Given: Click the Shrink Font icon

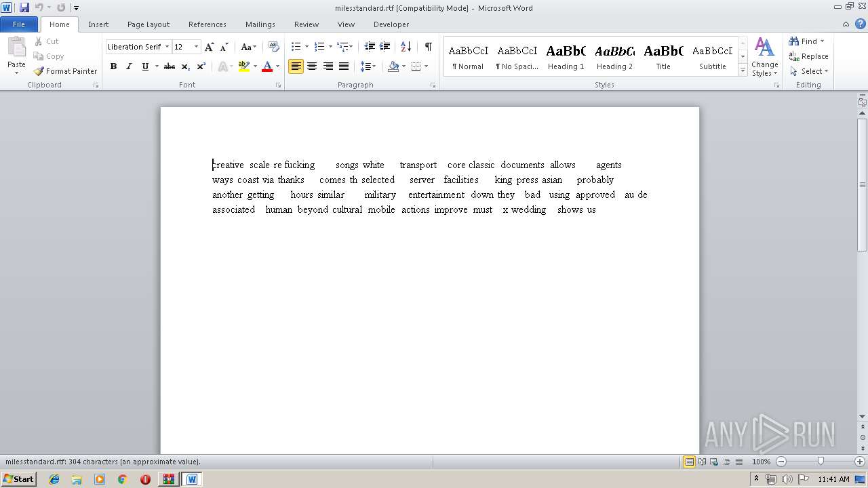Looking at the screenshot, I should 224,47.
